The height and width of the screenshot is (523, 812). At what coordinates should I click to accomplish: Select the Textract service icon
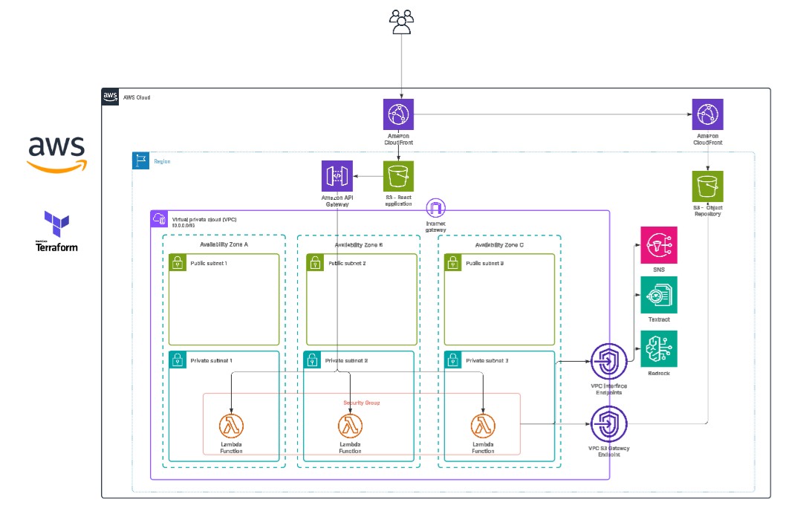[659, 295]
